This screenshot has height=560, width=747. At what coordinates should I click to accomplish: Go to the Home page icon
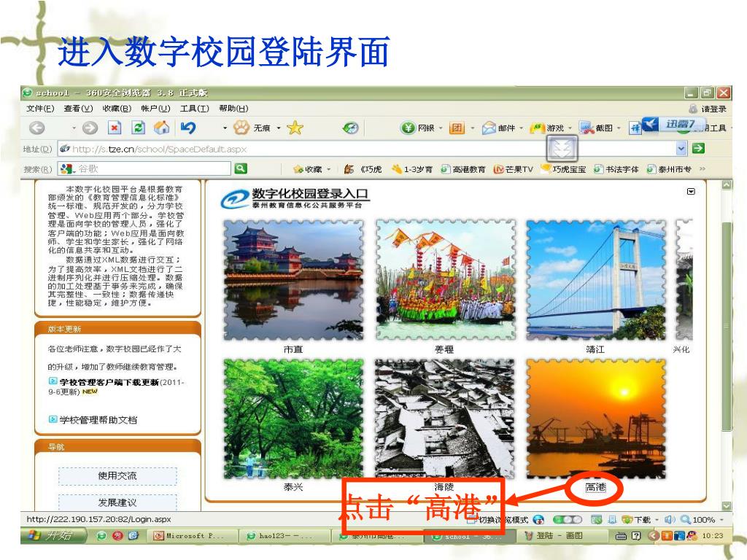tap(162, 128)
